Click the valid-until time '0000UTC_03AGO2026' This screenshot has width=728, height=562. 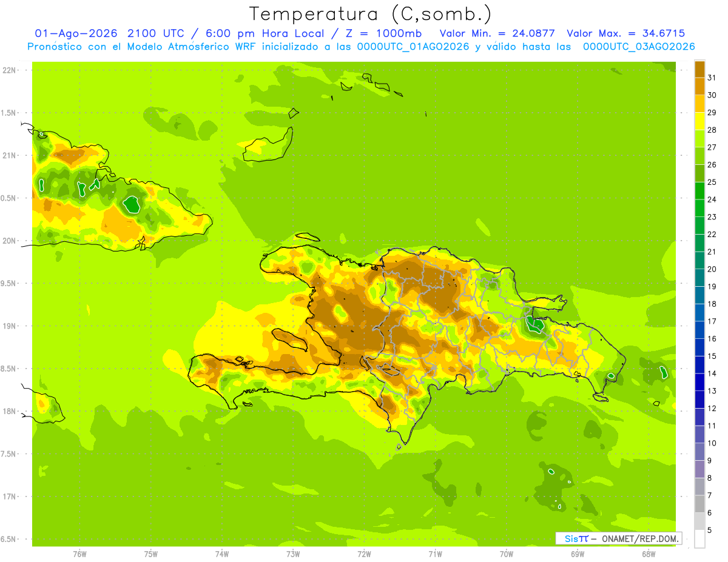pos(638,47)
